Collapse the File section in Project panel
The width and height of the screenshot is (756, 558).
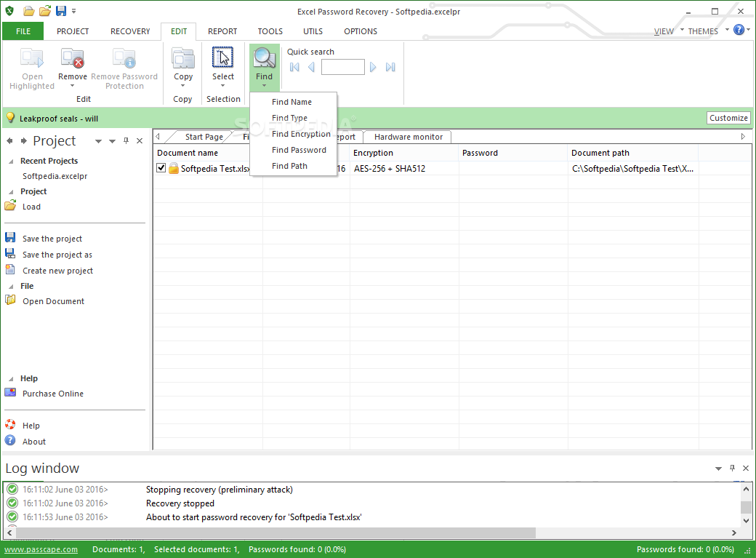pyautogui.click(x=11, y=286)
